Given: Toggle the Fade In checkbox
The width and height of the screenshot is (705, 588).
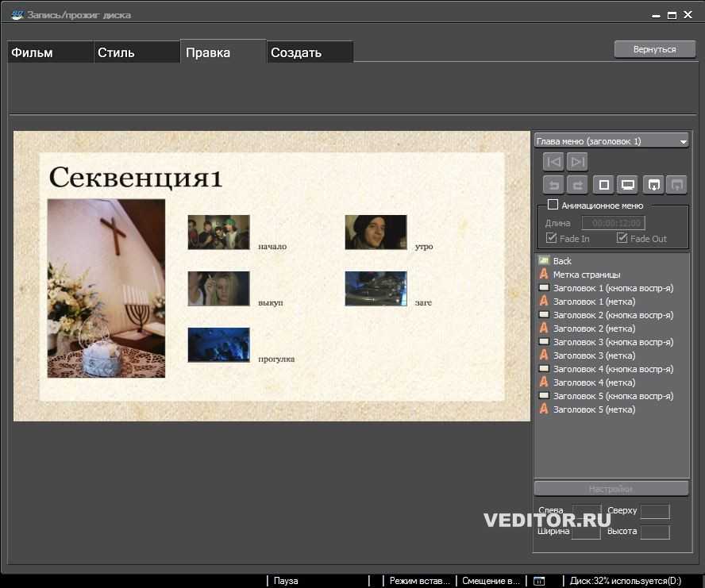Looking at the screenshot, I should [x=552, y=238].
